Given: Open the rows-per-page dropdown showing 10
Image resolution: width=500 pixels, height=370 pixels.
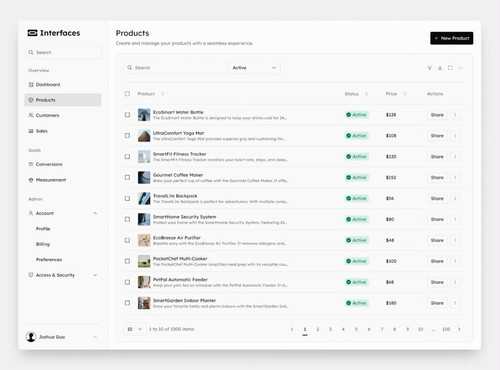Looking at the screenshot, I should click(134, 329).
